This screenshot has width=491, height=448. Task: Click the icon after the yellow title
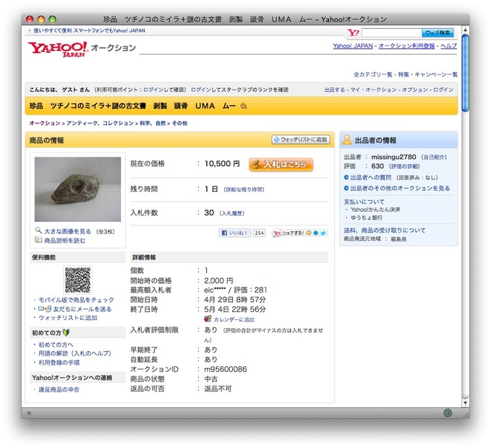tap(243, 105)
